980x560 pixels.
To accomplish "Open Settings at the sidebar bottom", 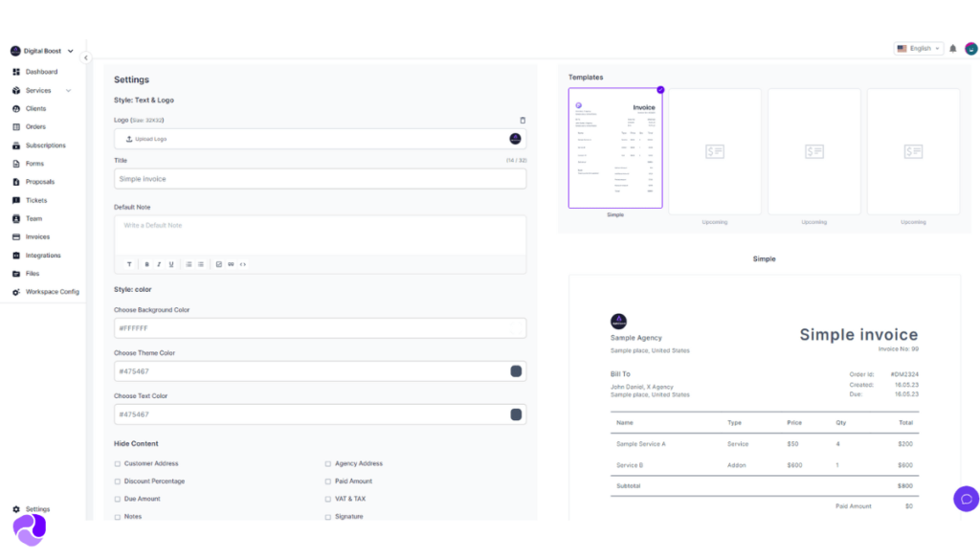I will [37, 509].
